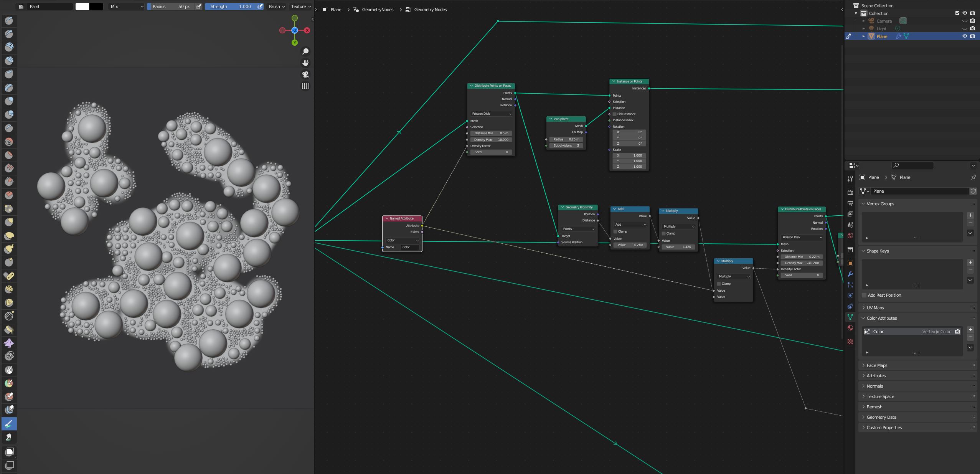980x474 pixels.
Task: Select the Paint brush tool in left toolbar
Action: [x=9, y=424]
